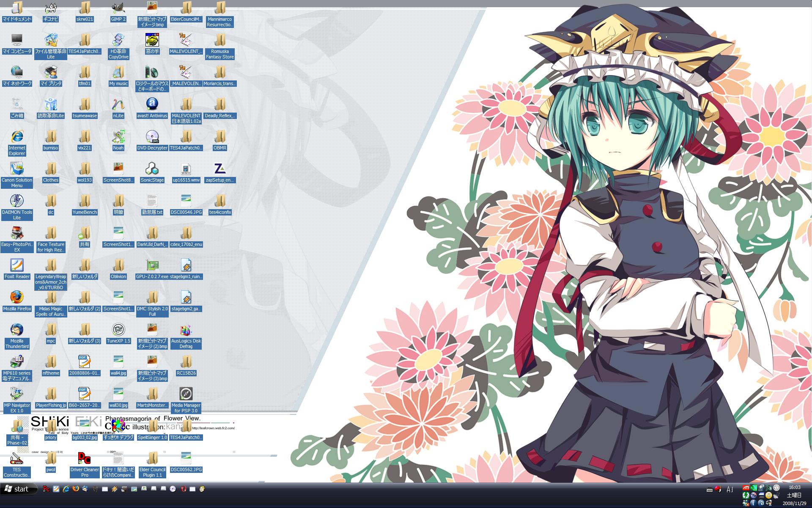
Task: Select the Driver Cleaner Pro icon
Action: coord(85,464)
